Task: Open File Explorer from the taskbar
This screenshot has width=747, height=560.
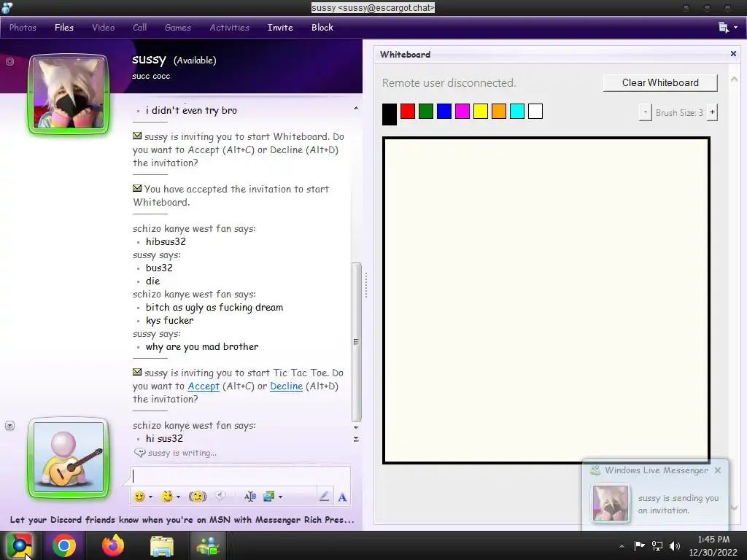Action: pos(161,545)
